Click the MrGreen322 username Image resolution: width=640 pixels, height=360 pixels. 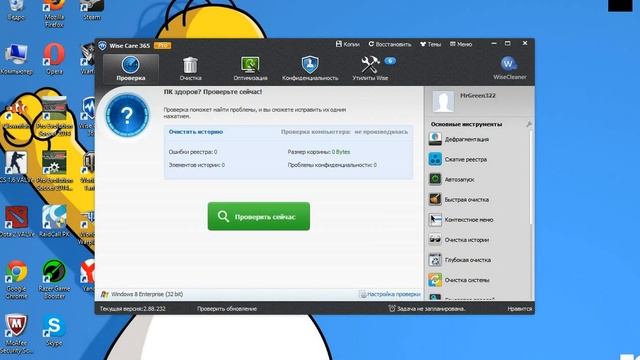tap(478, 96)
